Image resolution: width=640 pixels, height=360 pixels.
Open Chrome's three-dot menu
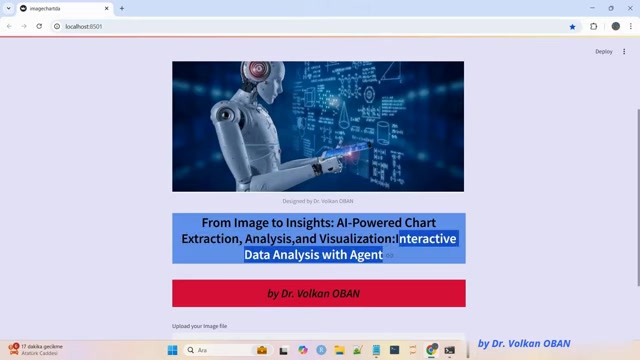coord(631,27)
